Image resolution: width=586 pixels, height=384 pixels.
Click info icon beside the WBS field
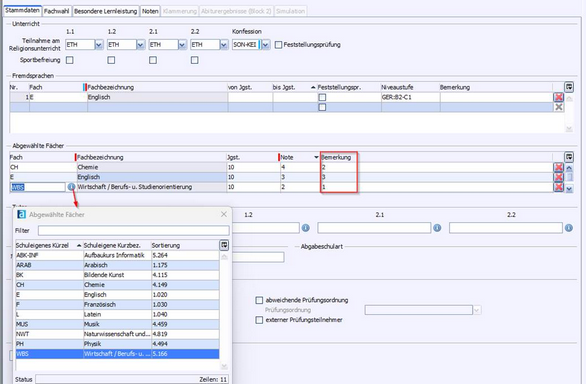pos(71,187)
